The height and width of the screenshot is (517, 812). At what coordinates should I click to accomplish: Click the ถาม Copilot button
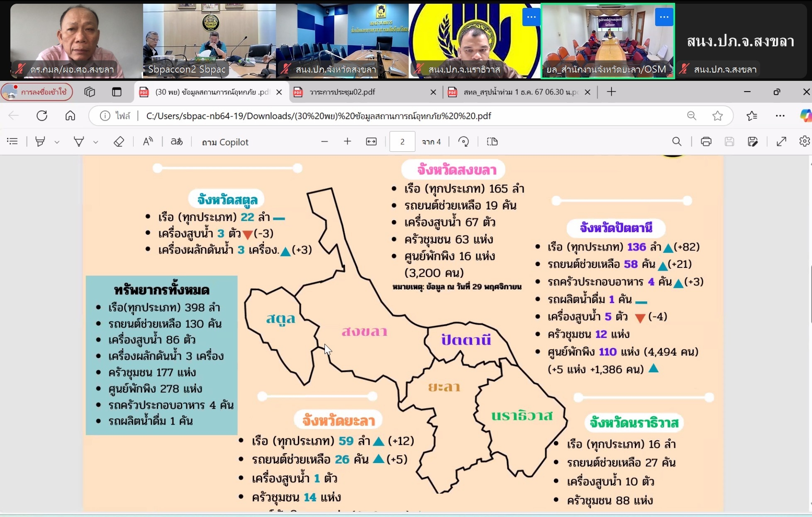coord(225,142)
